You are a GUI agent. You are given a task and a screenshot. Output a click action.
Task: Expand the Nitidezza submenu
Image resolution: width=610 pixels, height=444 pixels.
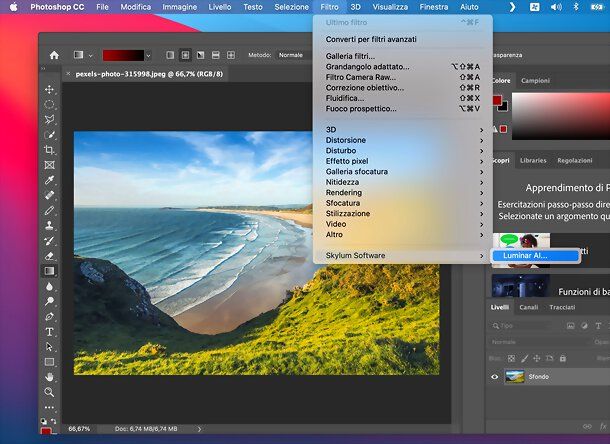(x=403, y=182)
